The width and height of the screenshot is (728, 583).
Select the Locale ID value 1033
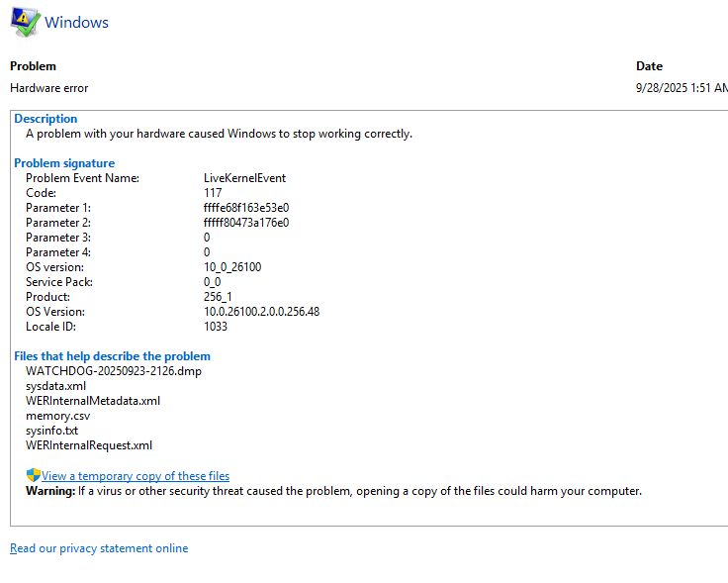pyautogui.click(x=216, y=327)
